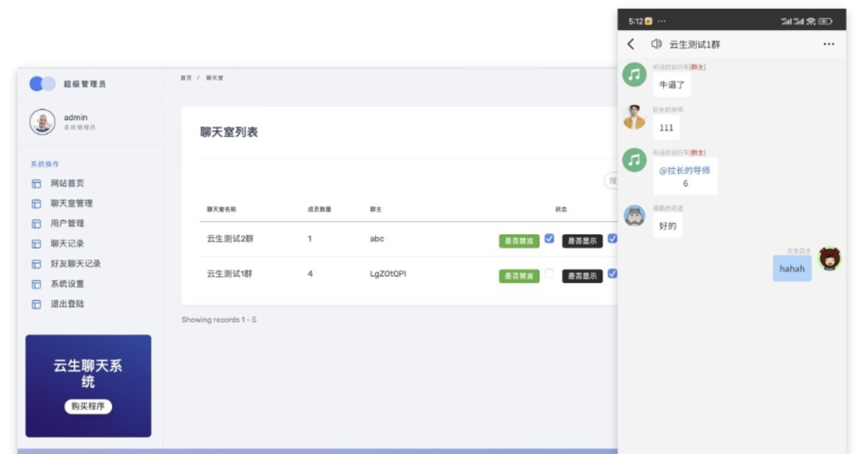Click the yellow-jacket user avatar in chat
The width and height of the screenshot is (868, 454).
point(634,117)
